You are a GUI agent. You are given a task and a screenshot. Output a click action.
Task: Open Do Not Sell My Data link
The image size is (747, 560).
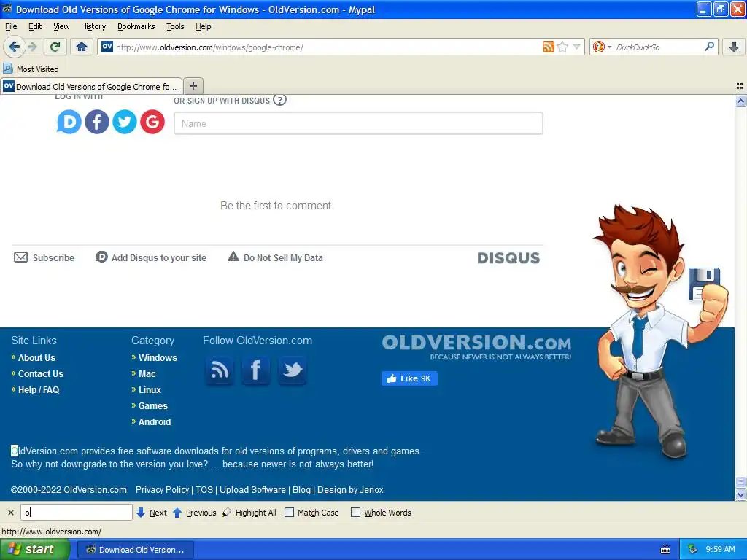click(275, 257)
